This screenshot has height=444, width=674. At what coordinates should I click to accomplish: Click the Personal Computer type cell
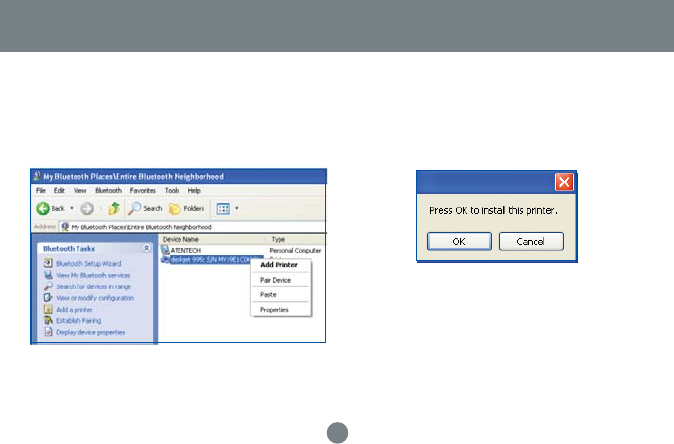[295, 250]
